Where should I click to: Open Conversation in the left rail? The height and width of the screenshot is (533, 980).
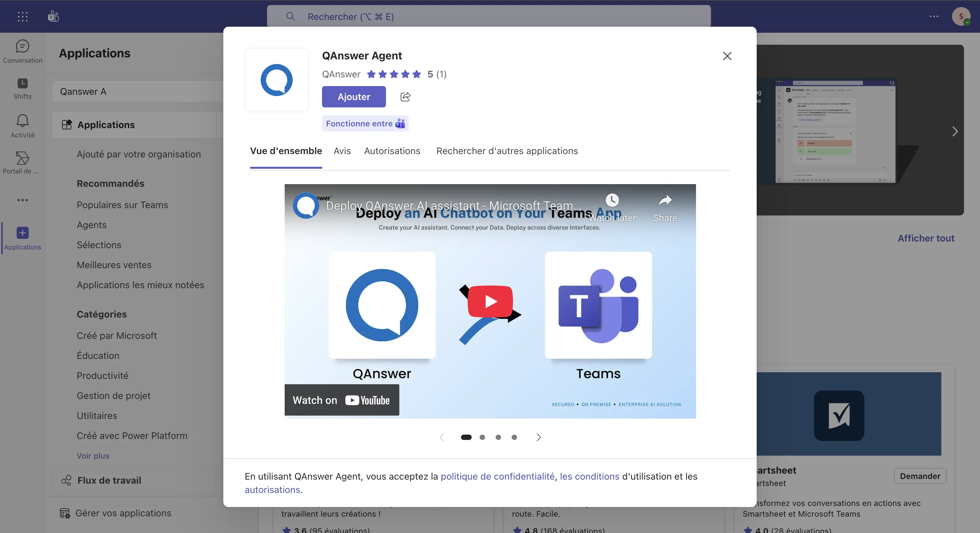point(22,52)
